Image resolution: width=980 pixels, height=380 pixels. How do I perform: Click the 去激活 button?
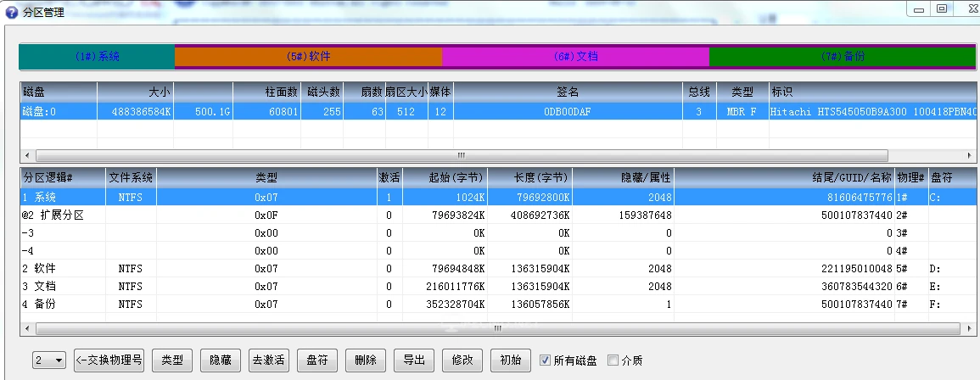pos(268,360)
